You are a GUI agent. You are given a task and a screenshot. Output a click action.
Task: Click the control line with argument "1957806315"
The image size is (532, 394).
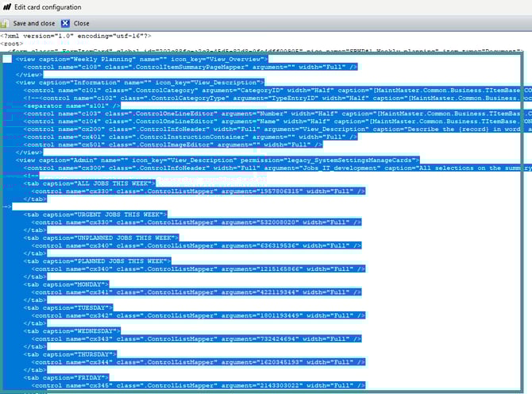[x=199, y=191]
